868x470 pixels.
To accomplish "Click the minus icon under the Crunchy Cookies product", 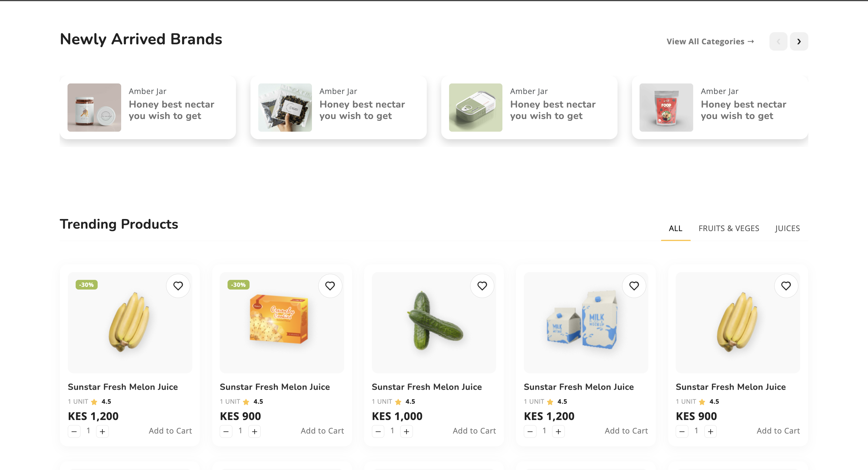I will click(226, 431).
